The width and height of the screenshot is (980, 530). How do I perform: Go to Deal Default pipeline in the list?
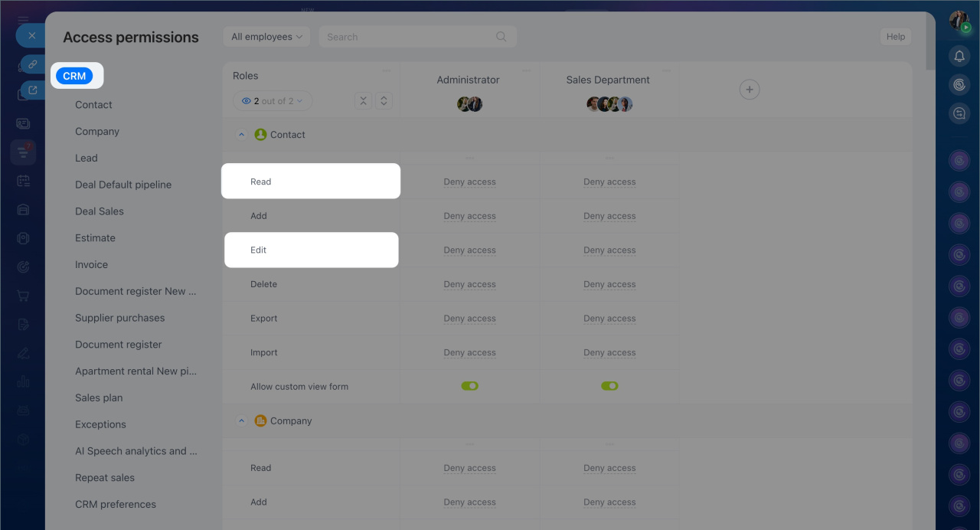tap(123, 185)
